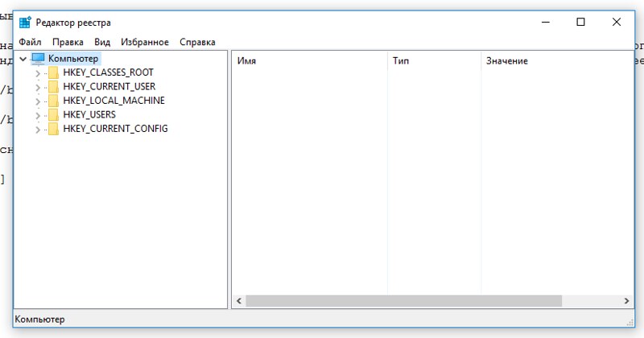The width and height of the screenshot is (644, 338).
Task: Expand the HKEY_LOCAL_MACHINE branch
Action: tap(37, 101)
